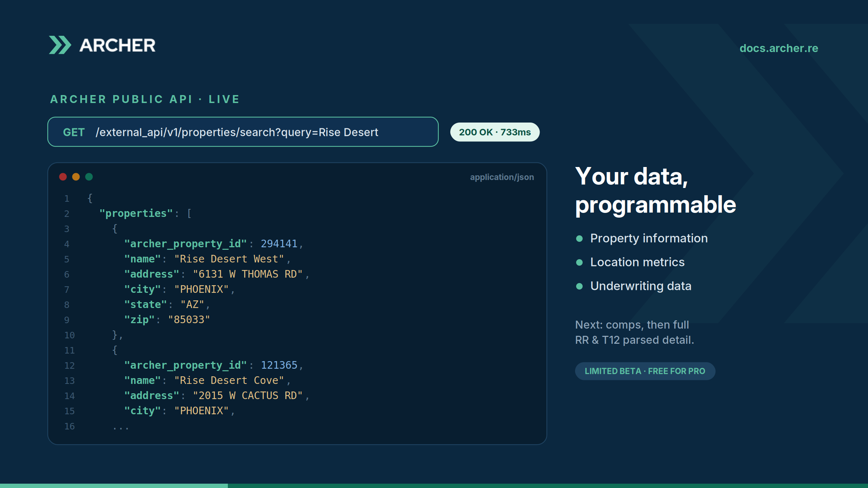Click the "state" key on line 8
The image size is (868, 488).
pos(145,305)
